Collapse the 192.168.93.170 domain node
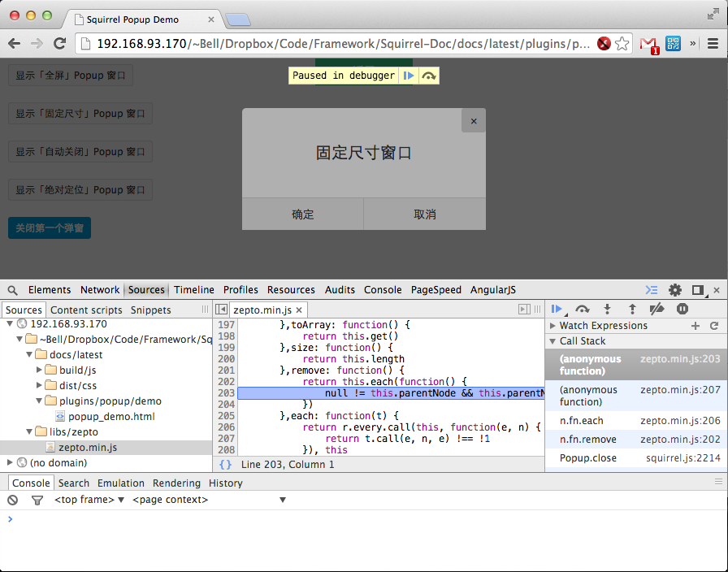Screen dimensions: 728x572 pyautogui.click(x=10, y=323)
